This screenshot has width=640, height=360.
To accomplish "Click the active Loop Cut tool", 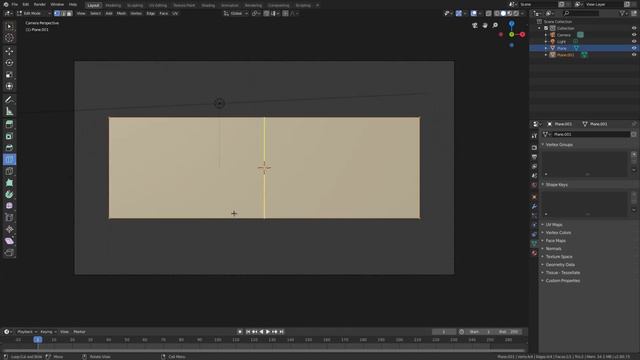I will coord(9,160).
